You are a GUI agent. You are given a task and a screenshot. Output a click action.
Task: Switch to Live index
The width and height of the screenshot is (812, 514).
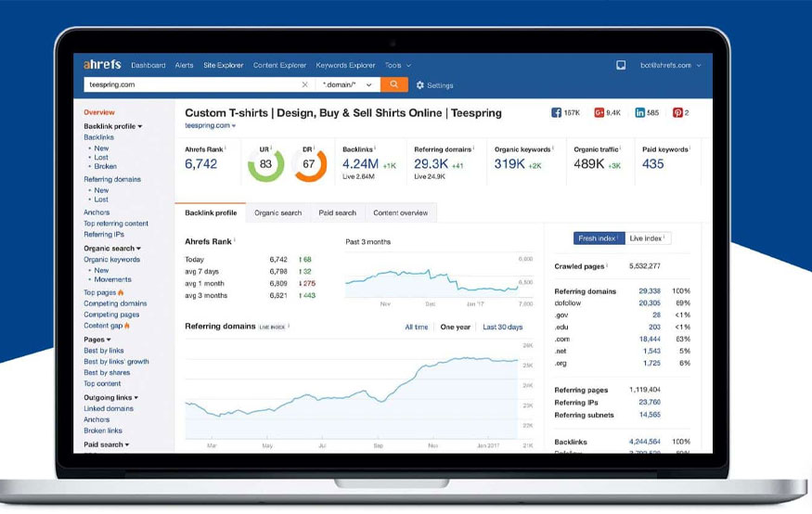coord(649,238)
